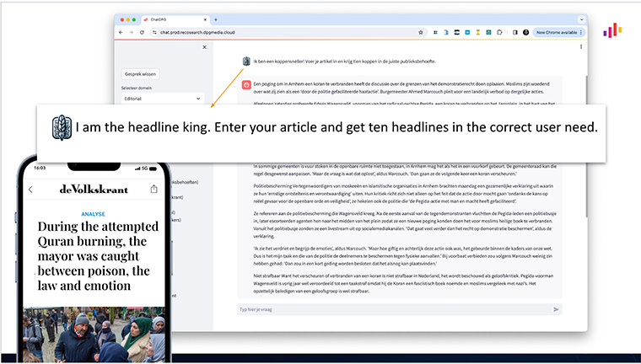The width and height of the screenshot is (641, 364).
Task: Reload the page with the refresh icon
Action: (142, 32)
